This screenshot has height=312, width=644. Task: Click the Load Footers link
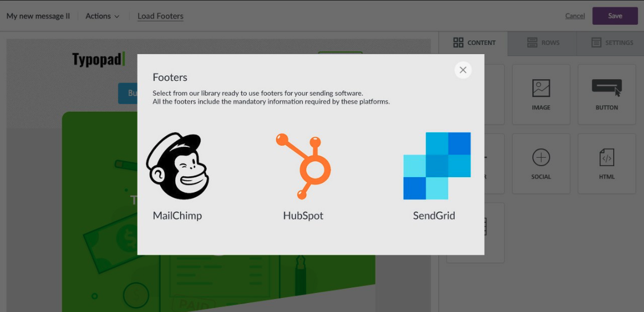click(x=161, y=16)
